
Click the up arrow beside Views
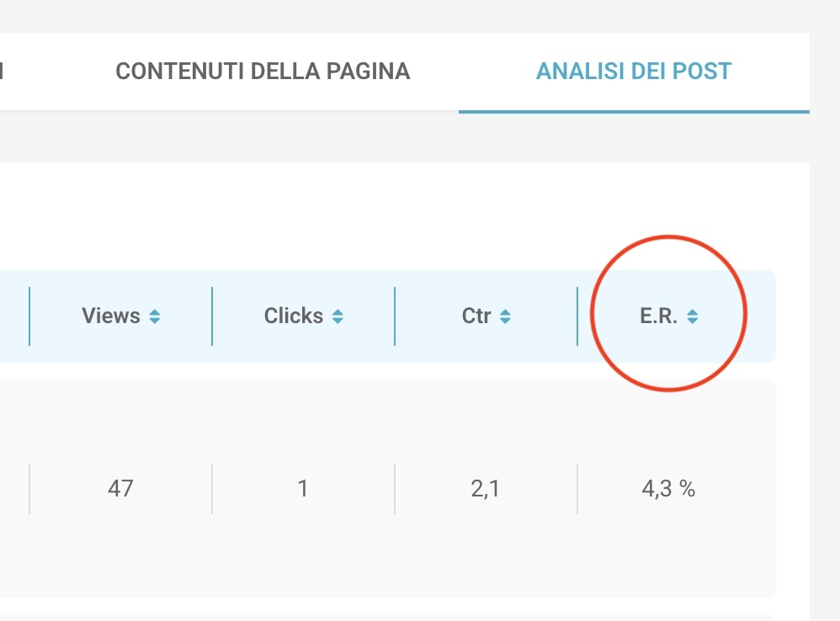(155, 311)
